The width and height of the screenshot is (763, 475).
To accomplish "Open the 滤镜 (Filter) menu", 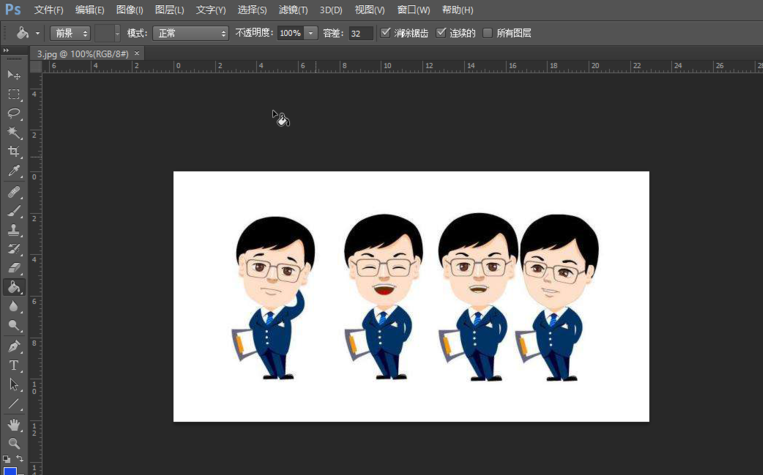I will pyautogui.click(x=292, y=10).
